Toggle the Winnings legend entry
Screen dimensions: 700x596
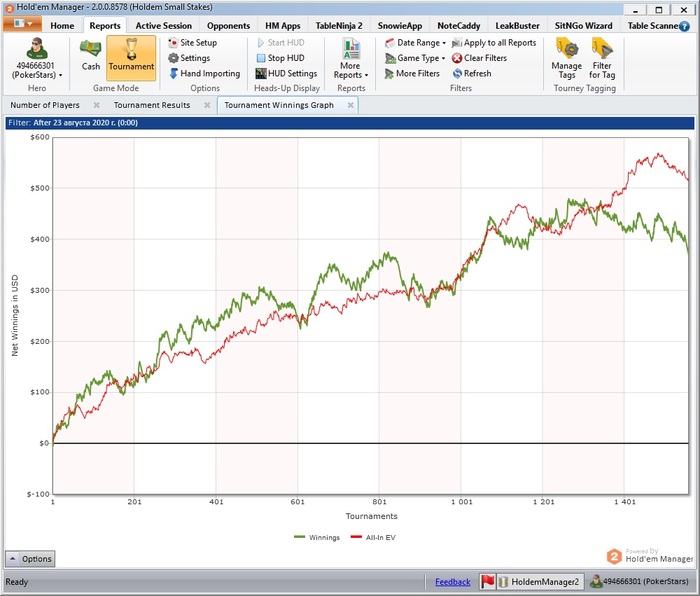[x=317, y=537]
